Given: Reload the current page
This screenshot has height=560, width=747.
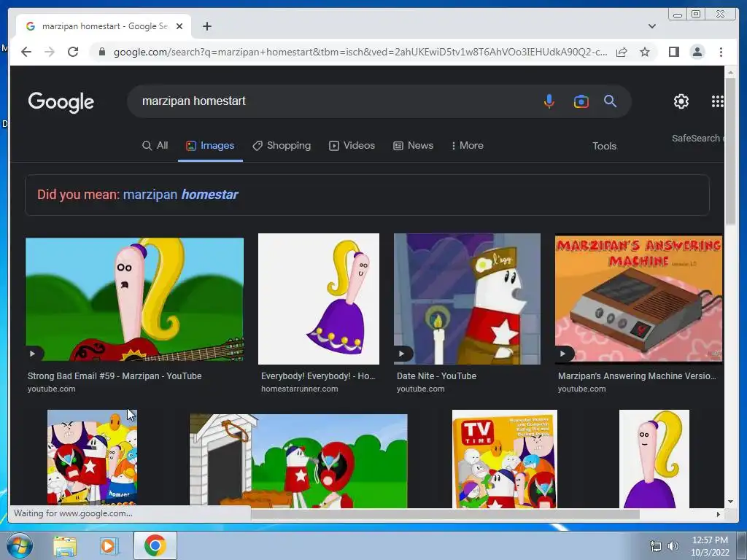Looking at the screenshot, I should pos(73,52).
